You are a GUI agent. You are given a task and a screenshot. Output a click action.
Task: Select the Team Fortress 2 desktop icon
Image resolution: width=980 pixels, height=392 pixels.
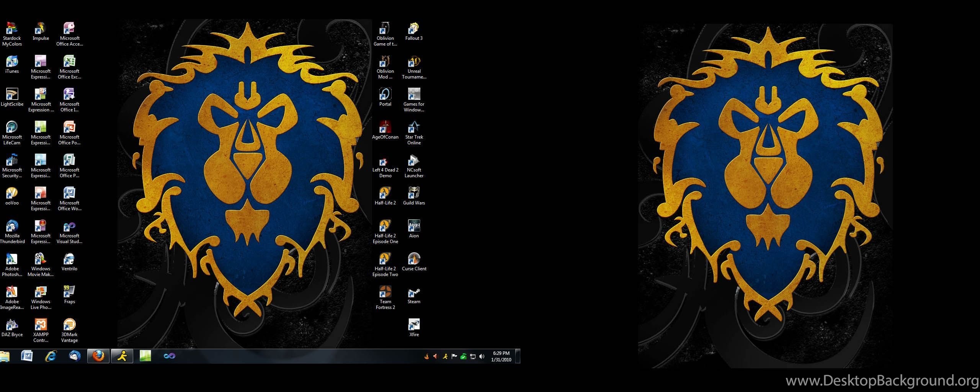[x=385, y=297]
